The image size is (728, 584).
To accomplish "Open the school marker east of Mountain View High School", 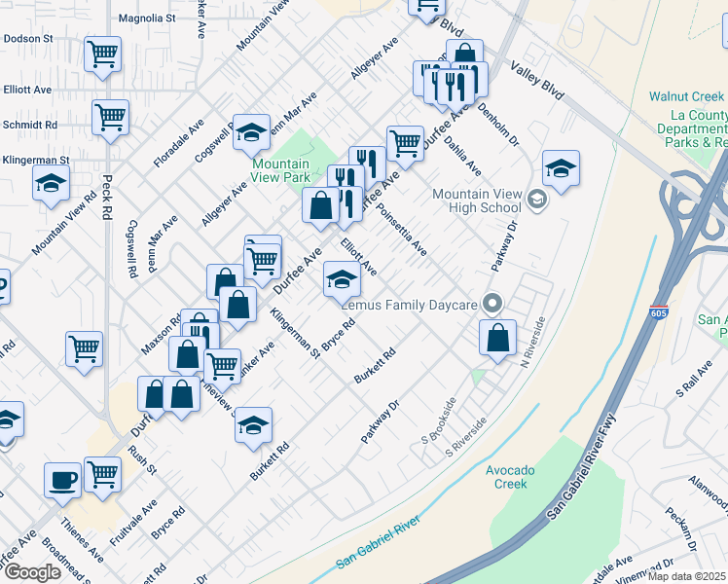I will click(561, 170).
